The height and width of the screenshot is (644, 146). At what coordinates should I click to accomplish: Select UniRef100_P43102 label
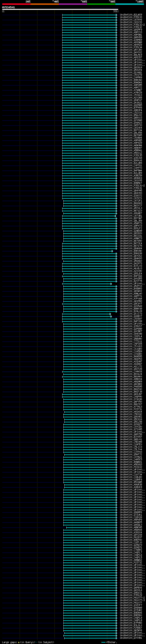[x=131, y=467]
